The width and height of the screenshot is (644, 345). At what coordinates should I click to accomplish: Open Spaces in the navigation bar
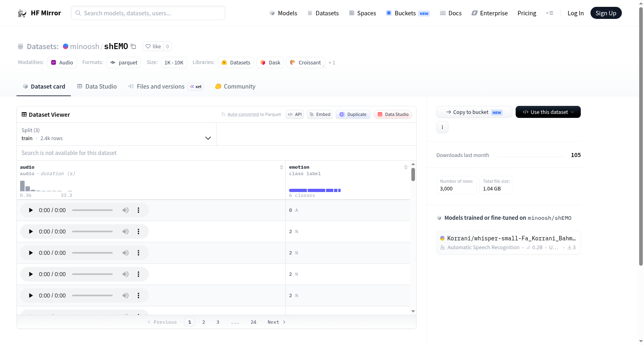click(363, 13)
